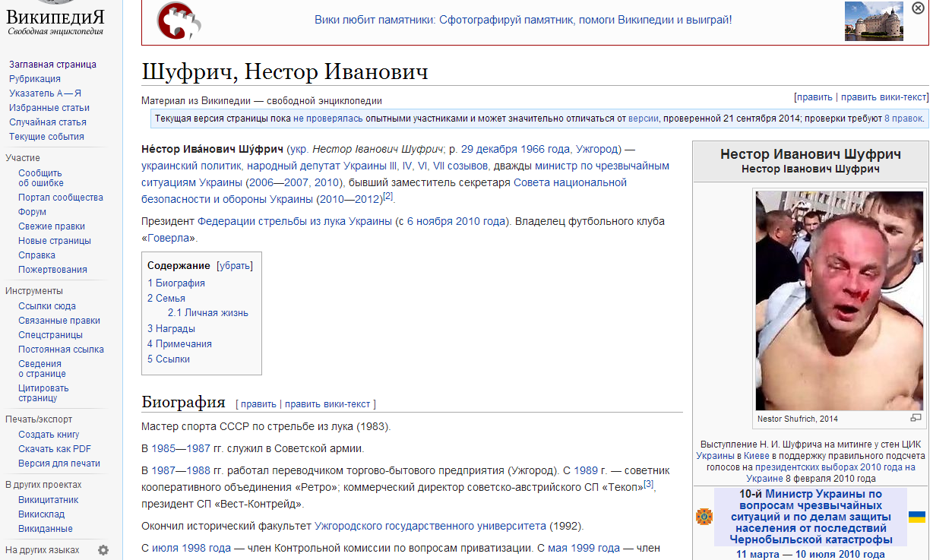
Task: Open Рубрикация in the sidebar
Action: (35, 79)
